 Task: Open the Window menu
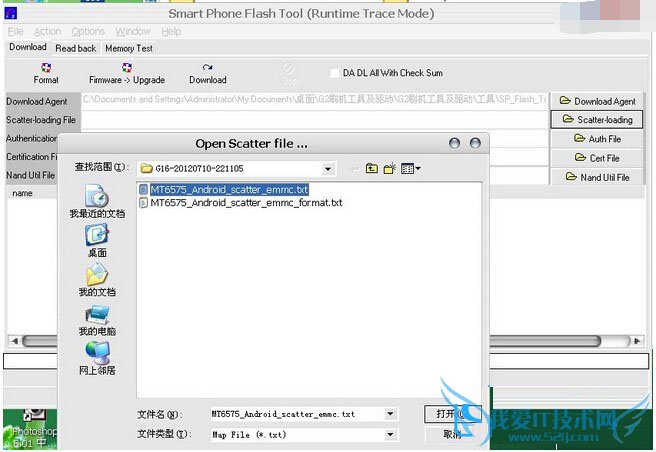(133, 31)
